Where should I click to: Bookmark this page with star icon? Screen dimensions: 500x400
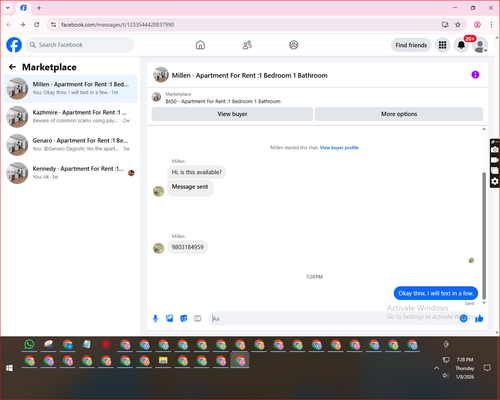point(458,25)
